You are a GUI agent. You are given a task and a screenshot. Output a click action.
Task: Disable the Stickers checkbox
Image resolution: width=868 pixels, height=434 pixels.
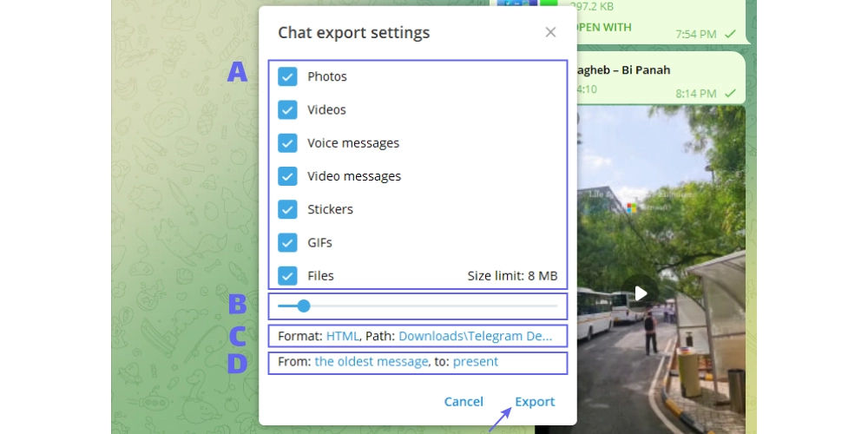[x=288, y=209]
